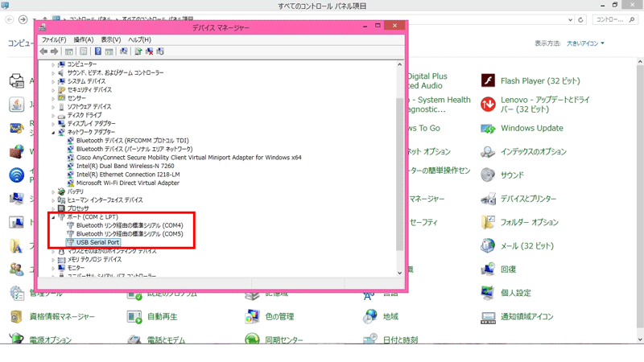The width and height of the screenshot is (644, 362).
Task: Click the Uninstall device icon with red X
Action: tap(149, 51)
